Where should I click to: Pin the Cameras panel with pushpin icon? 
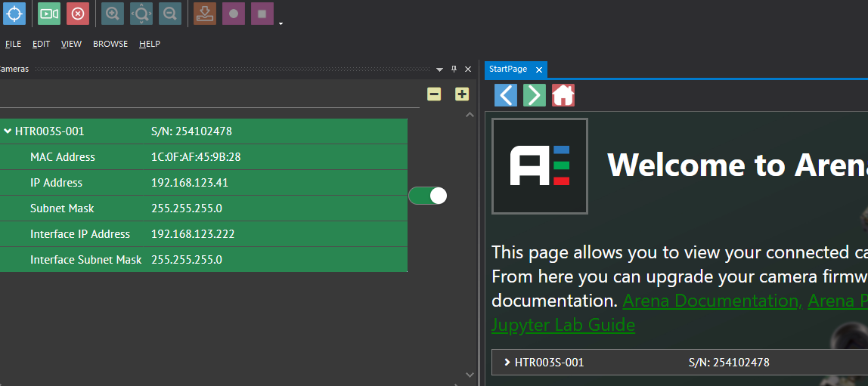point(454,69)
